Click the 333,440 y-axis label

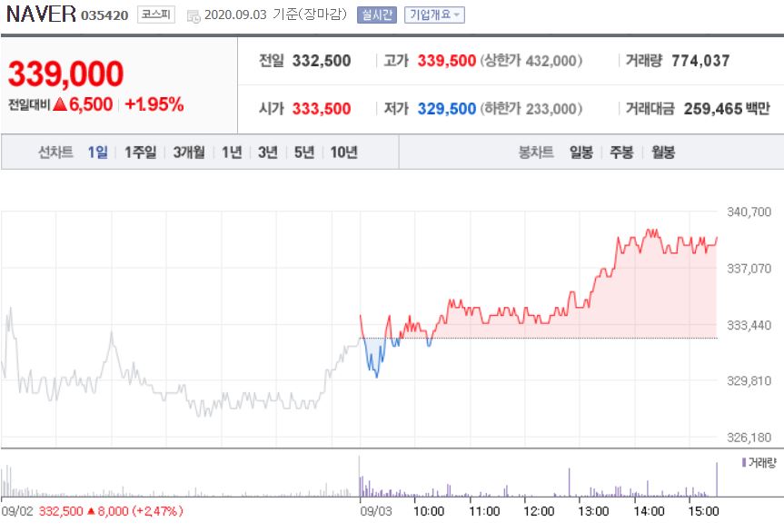(749, 326)
